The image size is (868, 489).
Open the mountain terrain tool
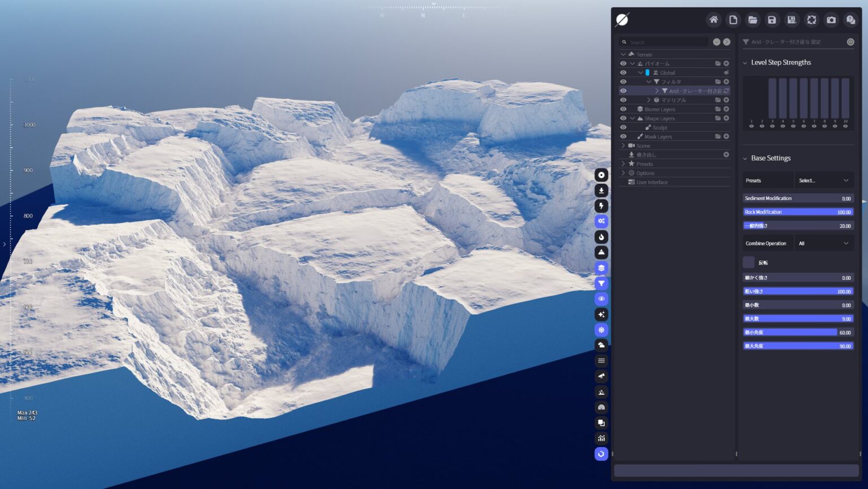click(601, 252)
